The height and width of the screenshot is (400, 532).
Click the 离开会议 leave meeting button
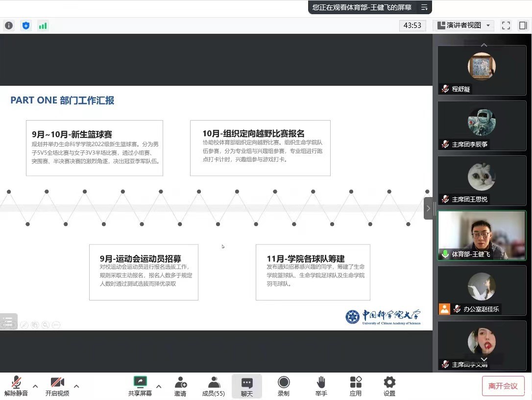[x=503, y=386]
